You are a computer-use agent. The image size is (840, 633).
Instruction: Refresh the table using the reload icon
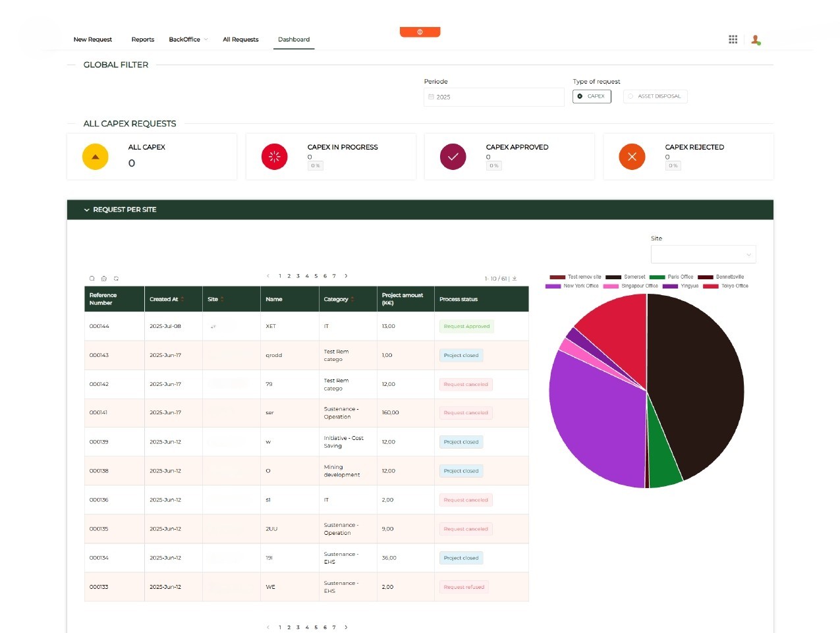(x=116, y=279)
